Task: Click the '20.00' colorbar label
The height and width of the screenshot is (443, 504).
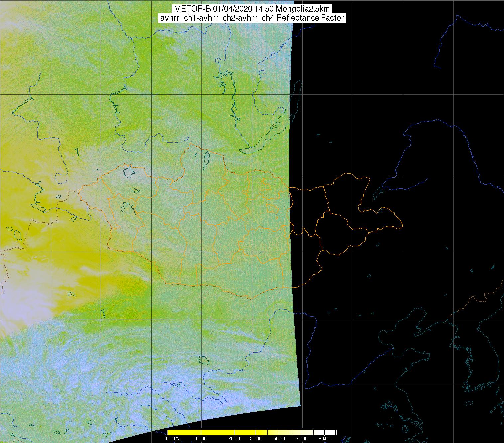Action: tap(234, 438)
